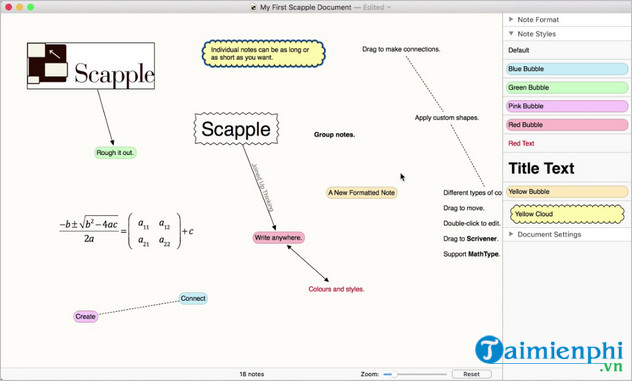632x381 pixels.
Task: Select 'Drag to make connections.' note
Action: pos(401,49)
